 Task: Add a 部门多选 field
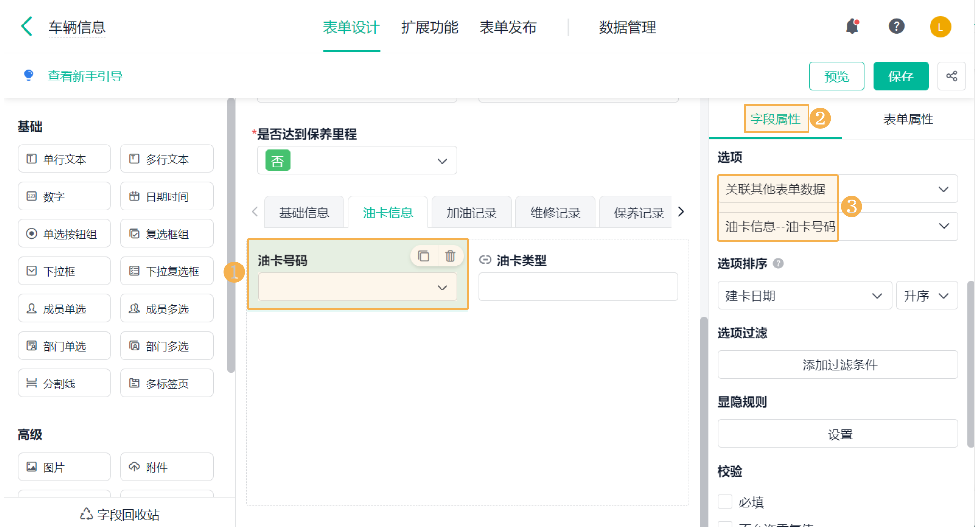[x=167, y=346]
